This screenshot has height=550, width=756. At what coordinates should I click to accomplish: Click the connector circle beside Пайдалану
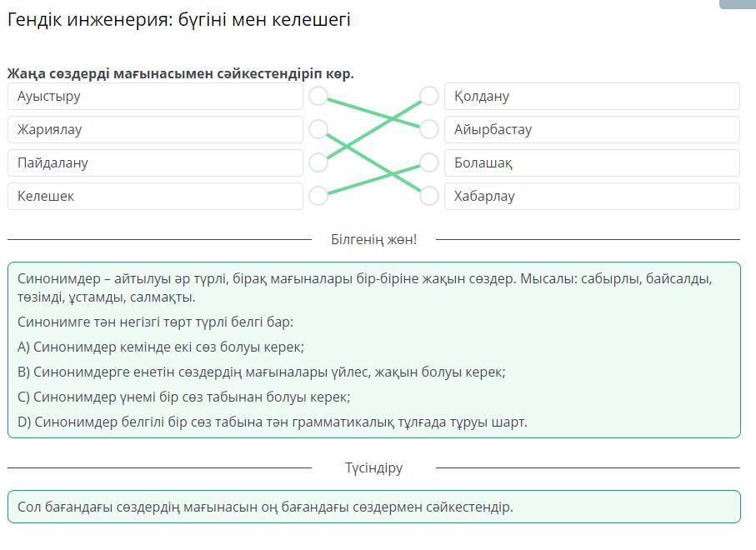pyautogui.click(x=318, y=162)
